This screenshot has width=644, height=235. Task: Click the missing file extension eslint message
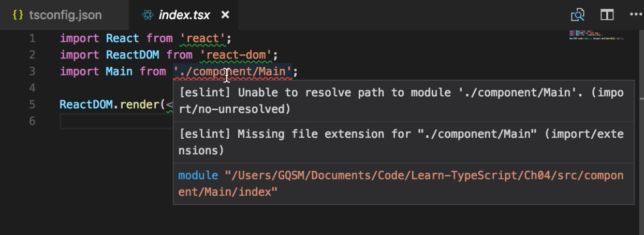point(401,142)
